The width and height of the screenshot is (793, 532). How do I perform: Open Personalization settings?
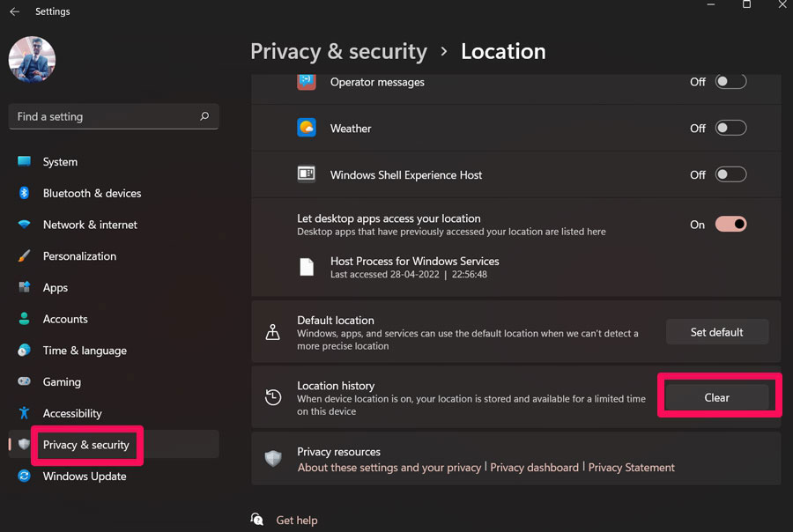(114, 256)
